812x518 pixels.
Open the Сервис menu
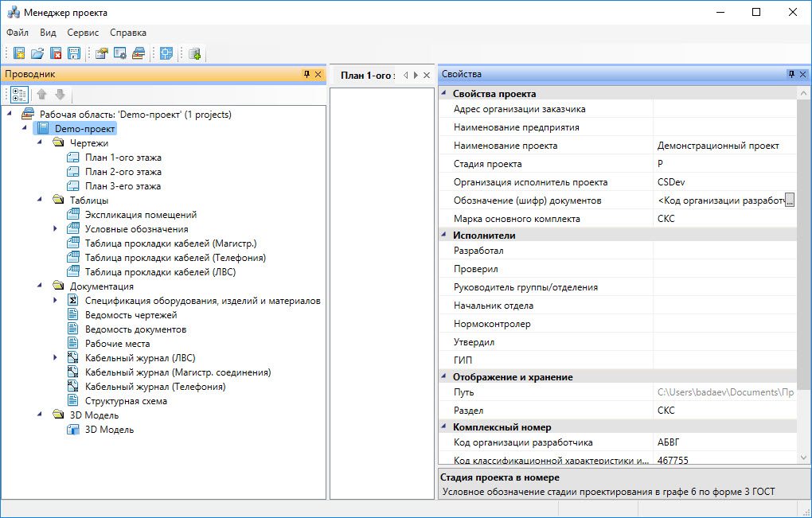coord(83,33)
